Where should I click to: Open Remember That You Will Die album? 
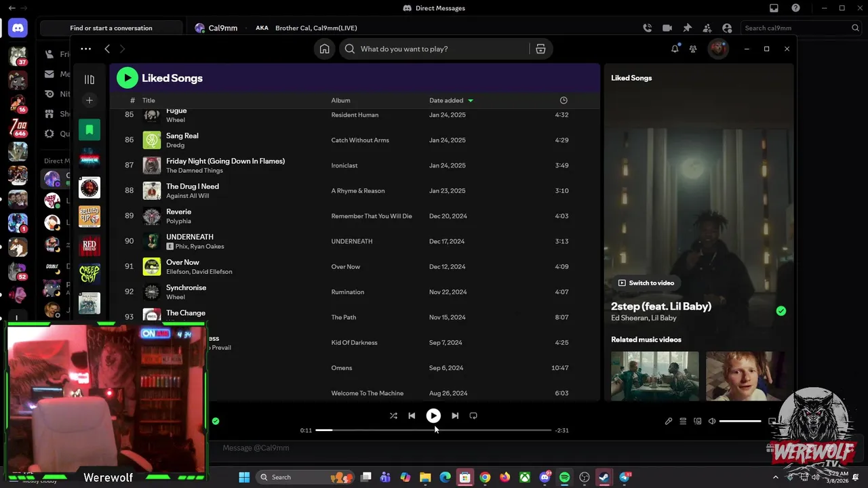371,216
